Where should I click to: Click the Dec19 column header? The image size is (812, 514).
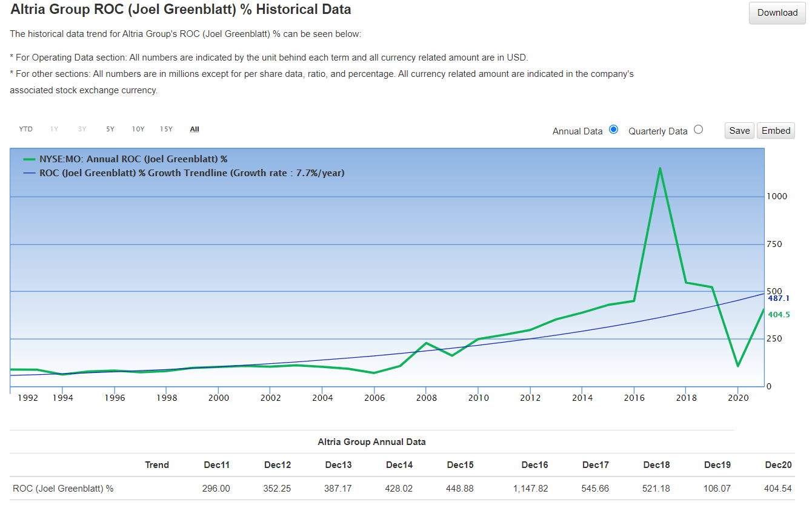tap(717, 465)
